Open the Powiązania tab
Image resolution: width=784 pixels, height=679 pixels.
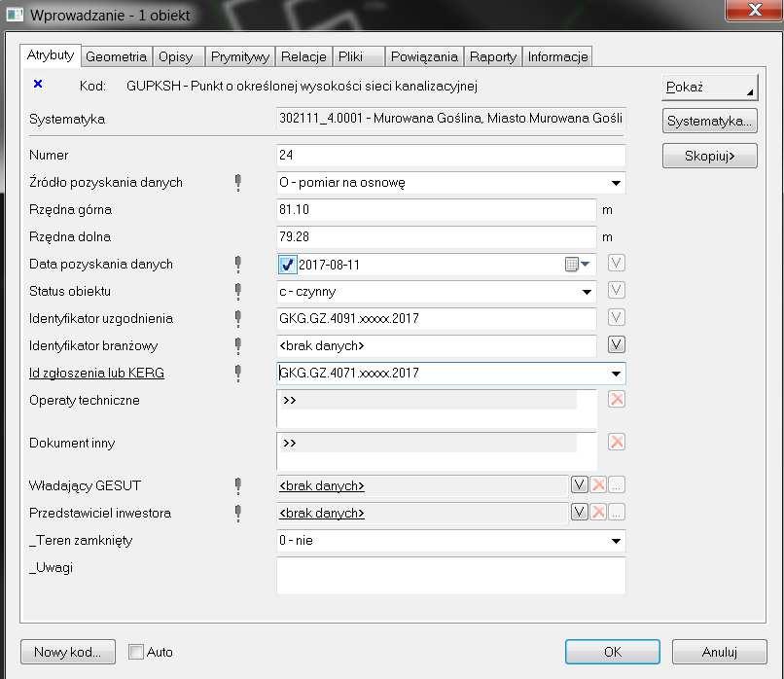pos(424,56)
